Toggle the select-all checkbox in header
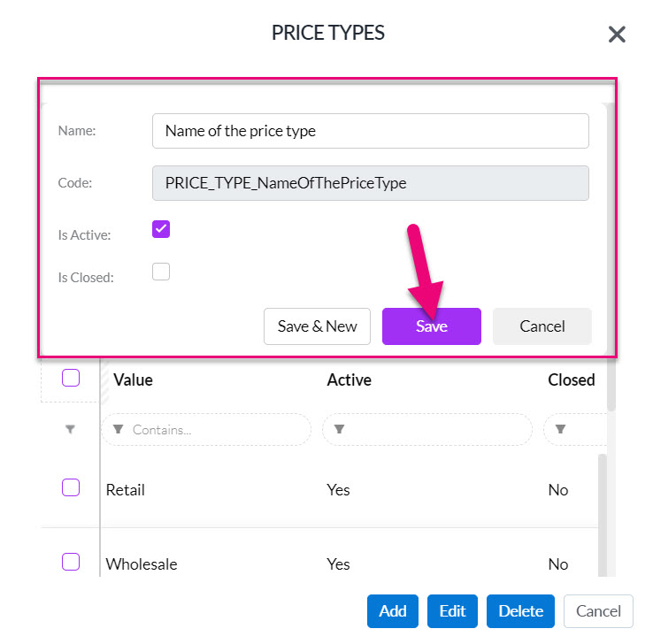 pos(71,378)
